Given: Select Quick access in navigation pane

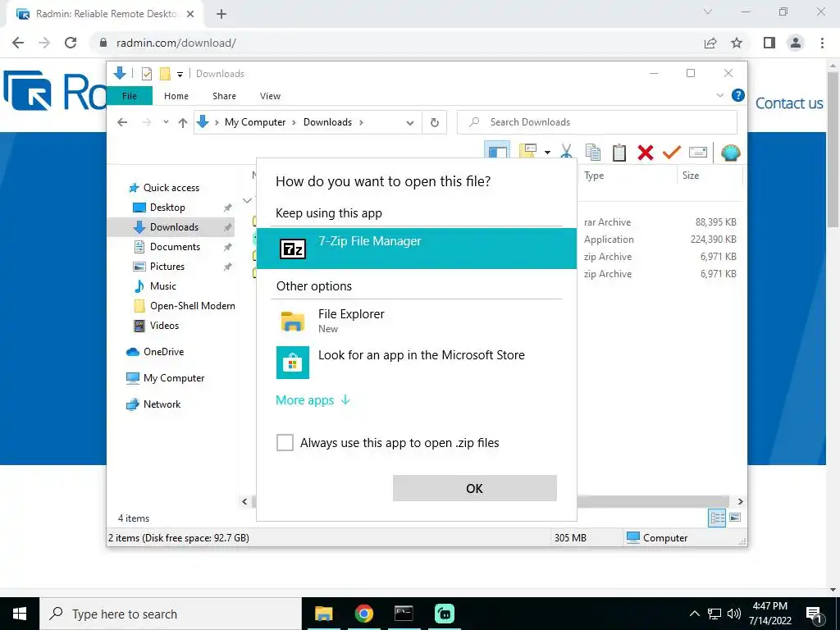Looking at the screenshot, I should coord(171,188).
